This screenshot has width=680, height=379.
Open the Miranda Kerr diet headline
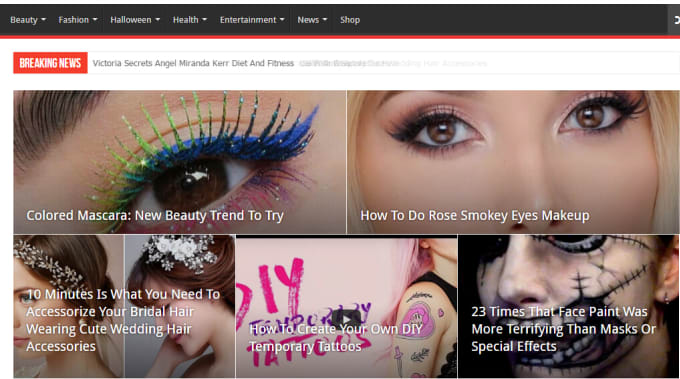point(193,63)
